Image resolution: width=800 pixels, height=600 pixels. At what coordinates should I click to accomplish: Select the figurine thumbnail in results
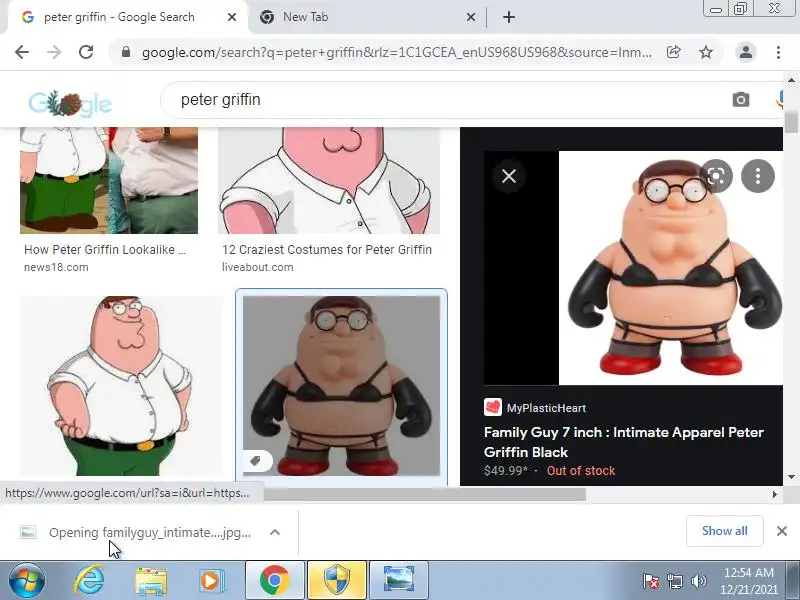341,386
